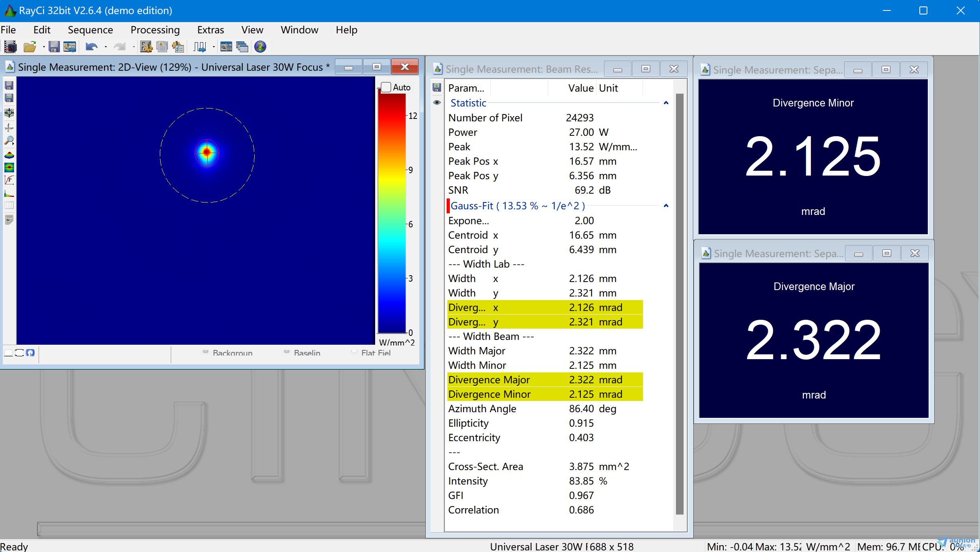Open the pulse export dropdown arrow
Viewport: 980px width, 552px height.
click(x=213, y=47)
